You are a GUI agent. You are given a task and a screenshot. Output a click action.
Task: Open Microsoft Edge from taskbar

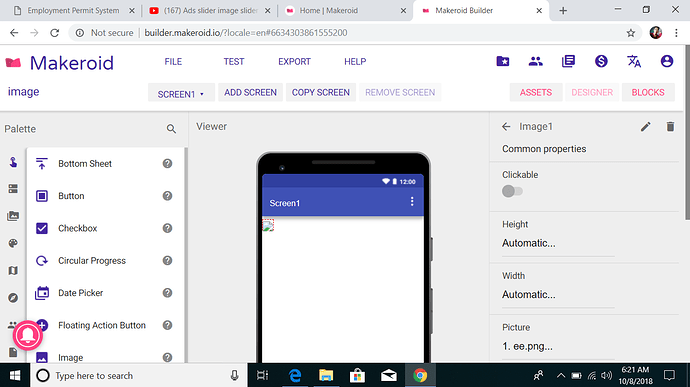coord(295,376)
